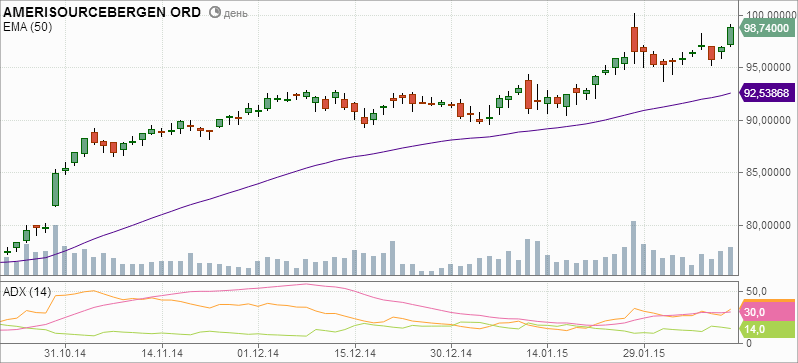Click the 15.12.14 date label
This screenshot has width=798, height=363.
355,352
